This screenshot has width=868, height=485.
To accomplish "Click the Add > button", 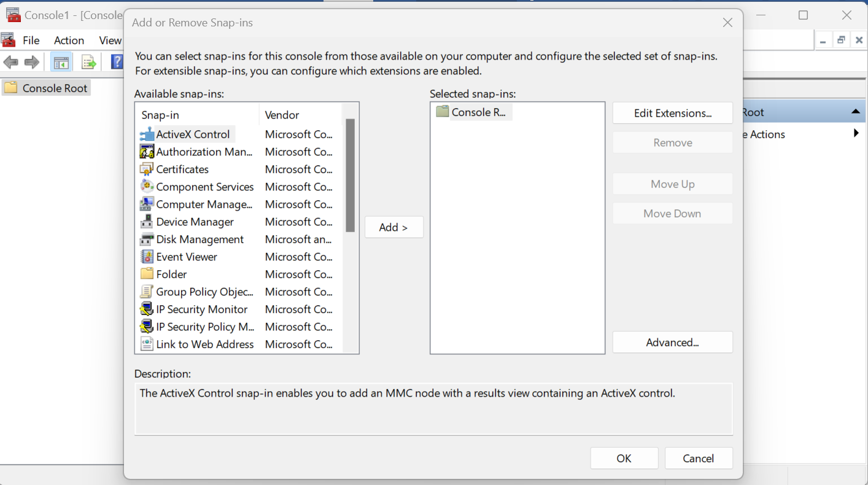I will pos(393,227).
